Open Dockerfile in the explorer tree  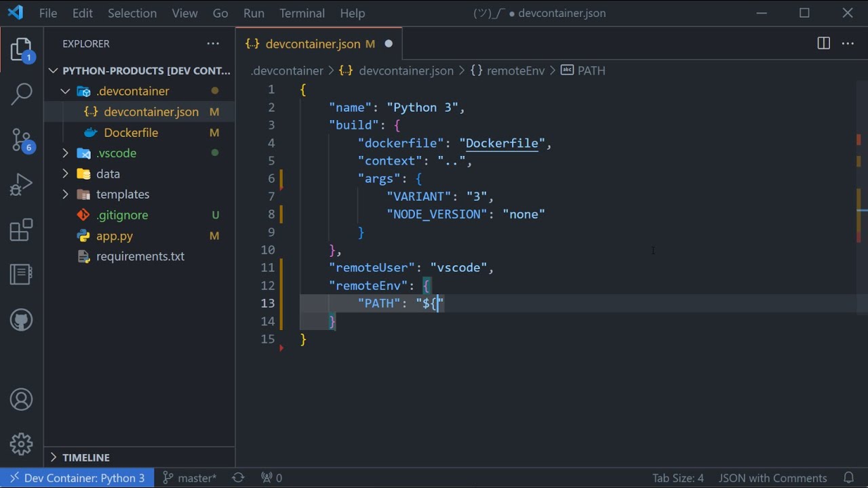(140, 132)
